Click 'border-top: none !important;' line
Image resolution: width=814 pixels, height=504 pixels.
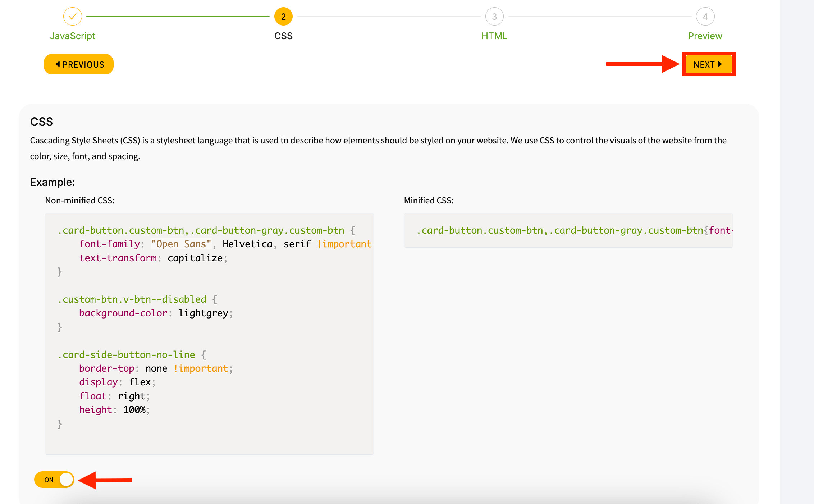coord(156,368)
